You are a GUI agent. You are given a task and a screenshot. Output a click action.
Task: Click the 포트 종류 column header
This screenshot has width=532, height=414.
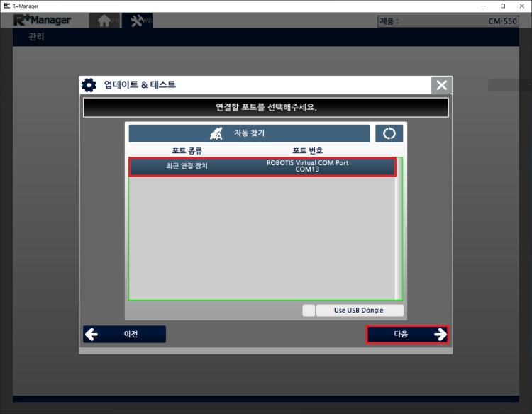[x=189, y=151]
